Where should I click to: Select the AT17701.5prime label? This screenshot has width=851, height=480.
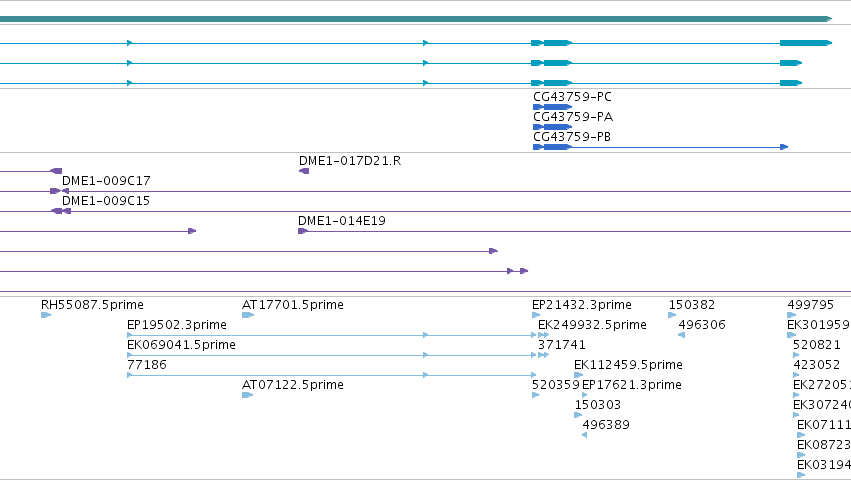[x=293, y=305]
